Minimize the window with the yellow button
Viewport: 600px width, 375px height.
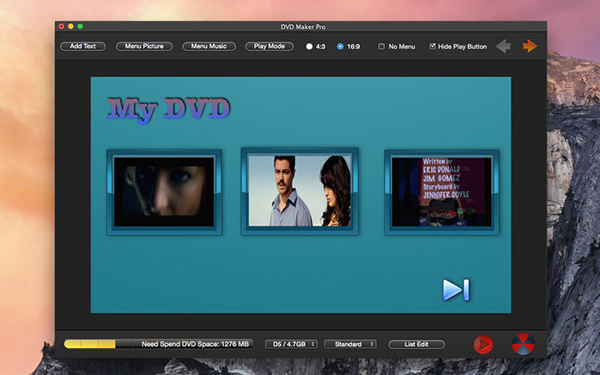pyautogui.click(x=71, y=26)
